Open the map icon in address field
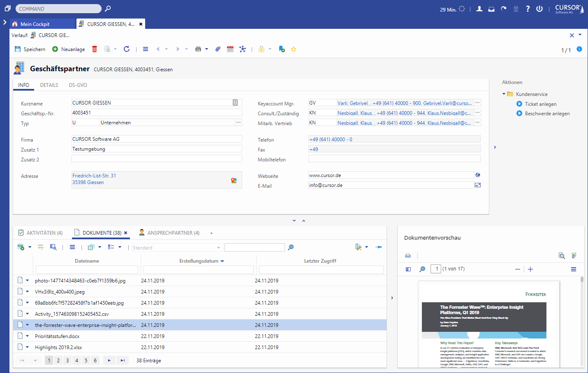Viewport: 588px width, 373px height. pyautogui.click(x=234, y=180)
